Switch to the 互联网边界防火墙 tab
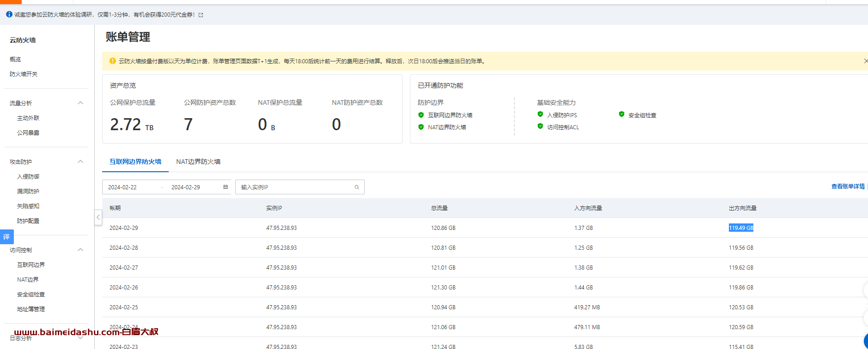This screenshot has width=868, height=349. pyautogui.click(x=135, y=162)
